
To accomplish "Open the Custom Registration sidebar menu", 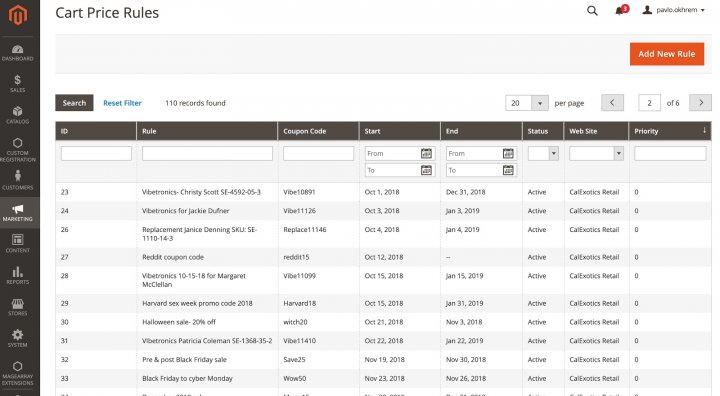I will click(17, 149).
